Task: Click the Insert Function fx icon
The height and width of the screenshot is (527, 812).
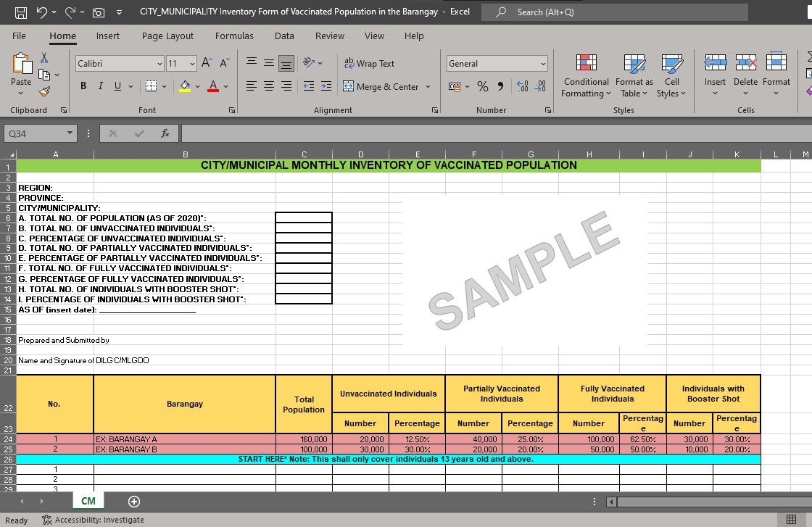Action: 165,133
